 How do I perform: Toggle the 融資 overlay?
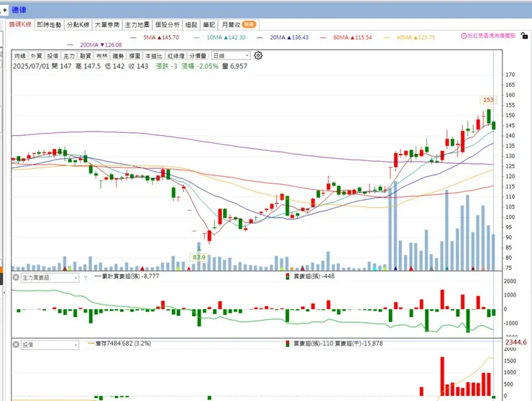tap(86, 55)
